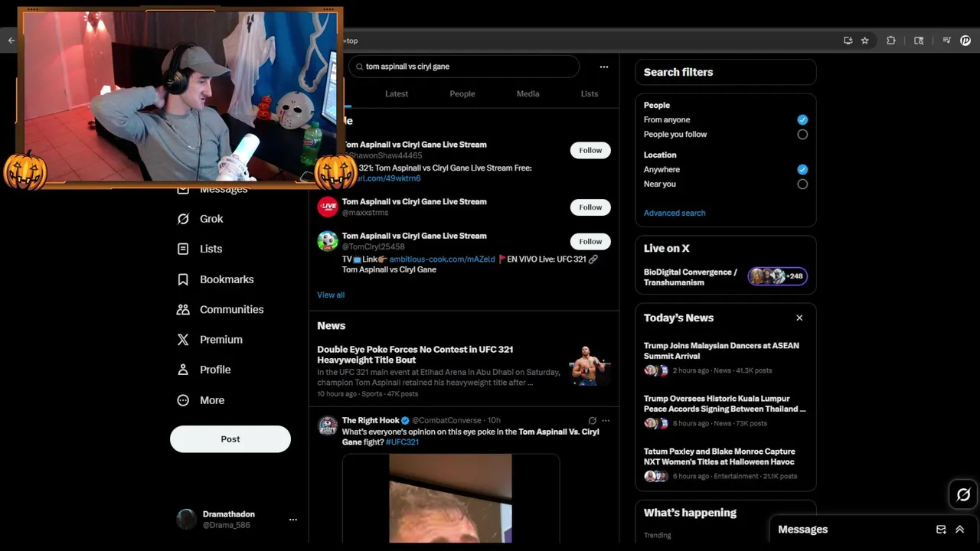Click The Right Hook profile avatar
The image size is (980, 551).
[328, 425]
